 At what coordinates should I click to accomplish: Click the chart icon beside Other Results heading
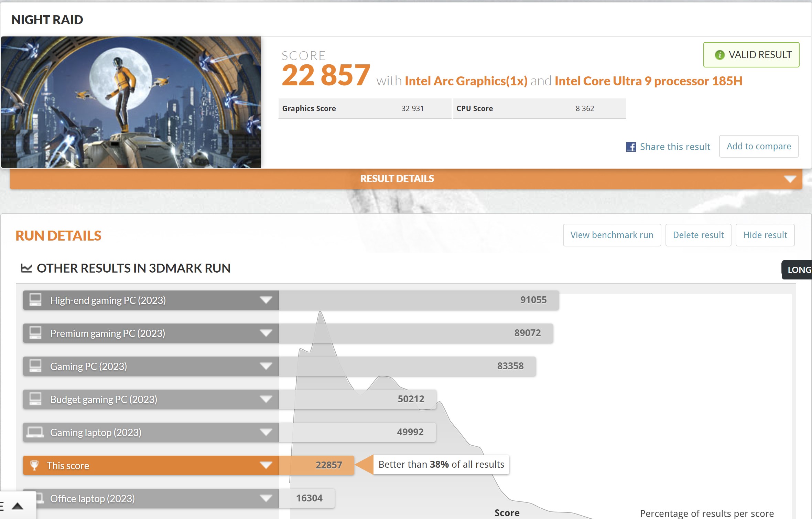point(26,268)
